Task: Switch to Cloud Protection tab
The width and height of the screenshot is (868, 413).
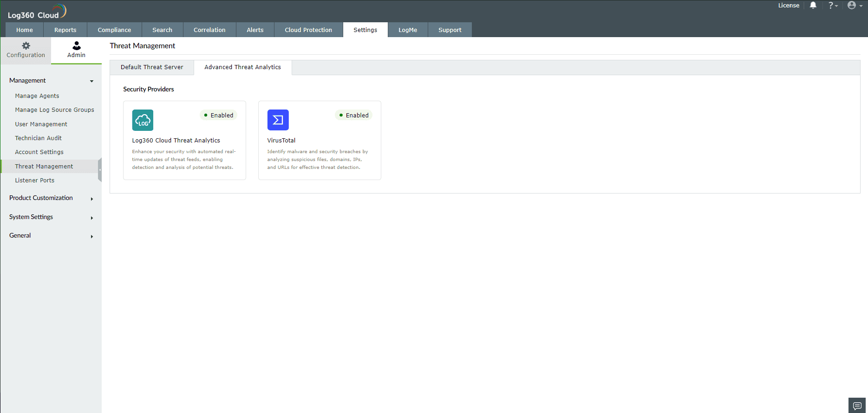Action: click(x=308, y=30)
